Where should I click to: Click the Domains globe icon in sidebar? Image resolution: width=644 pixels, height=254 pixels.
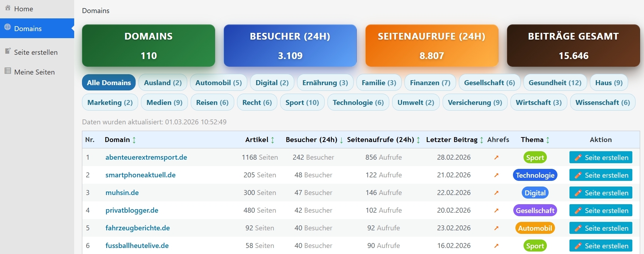7,27
